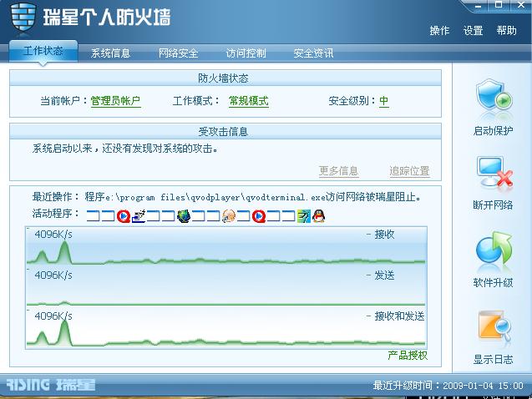Image resolution: width=532 pixels, height=399 pixels.
Task: Open the 系统信息 tab
Action: point(110,53)
